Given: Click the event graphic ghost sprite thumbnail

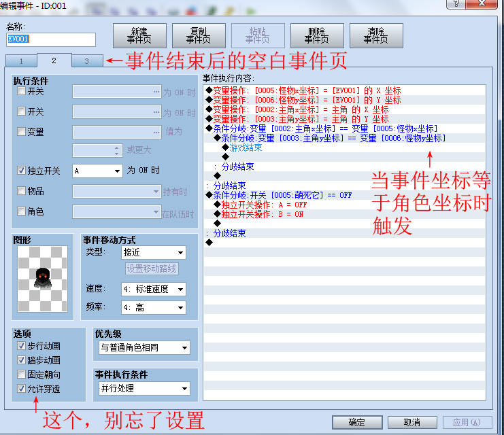Looking at the screenshot, I should point(43,279).
